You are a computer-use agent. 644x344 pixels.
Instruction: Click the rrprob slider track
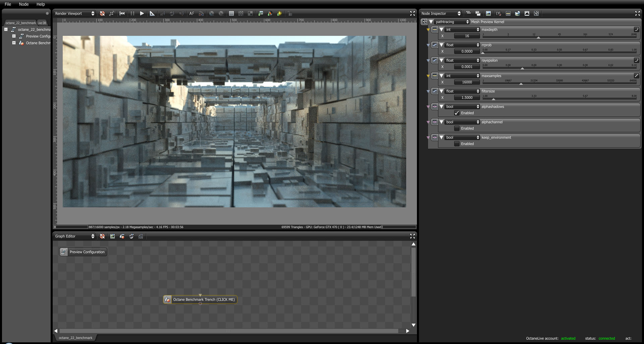tap(559, 52)
